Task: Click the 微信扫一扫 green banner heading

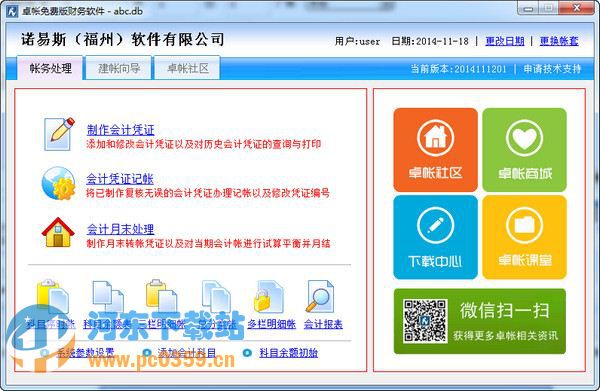Action: [x=505, y=310]
